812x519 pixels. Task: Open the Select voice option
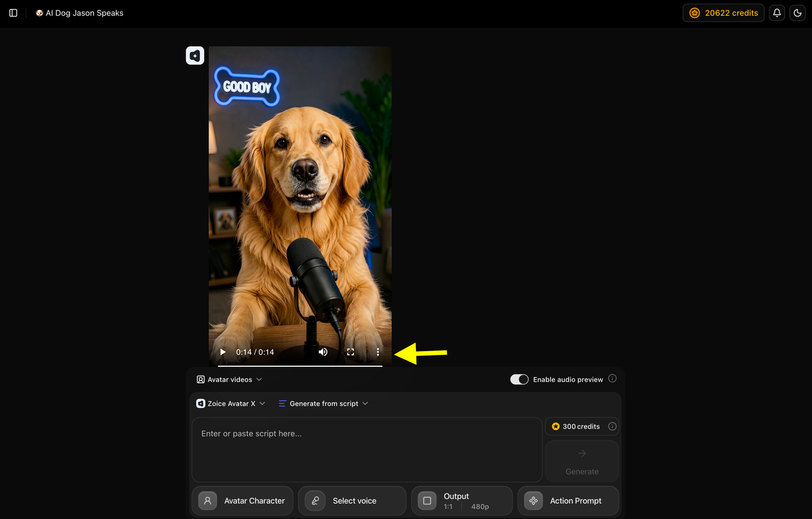click(x=352, y=500)
